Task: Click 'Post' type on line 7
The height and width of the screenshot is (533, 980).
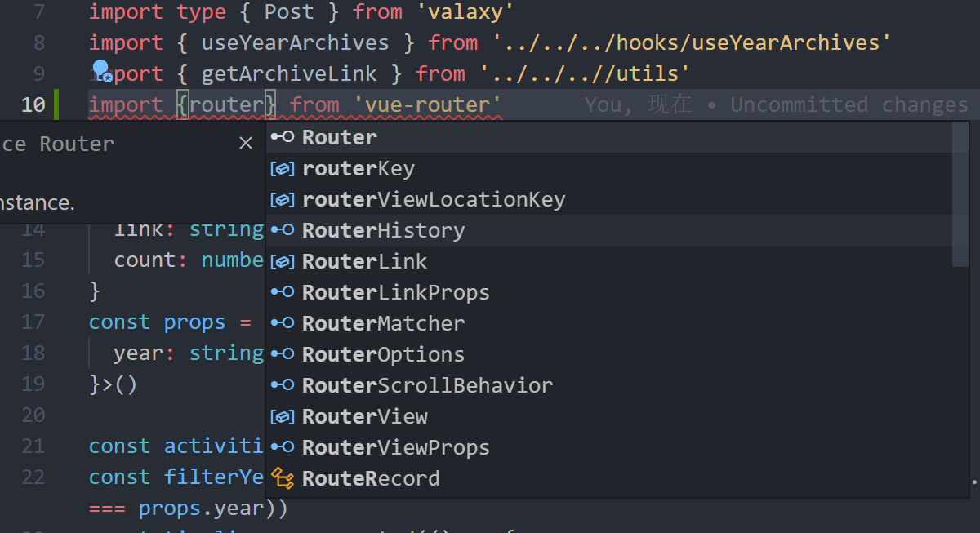Action: [x=289, y=12]
